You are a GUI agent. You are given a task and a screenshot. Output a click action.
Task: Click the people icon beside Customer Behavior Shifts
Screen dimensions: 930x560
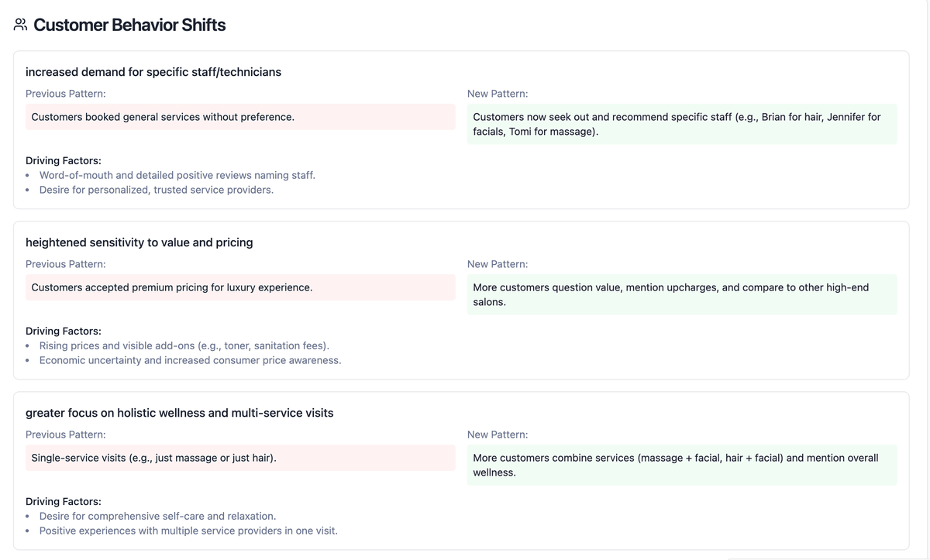pos(20,25)
